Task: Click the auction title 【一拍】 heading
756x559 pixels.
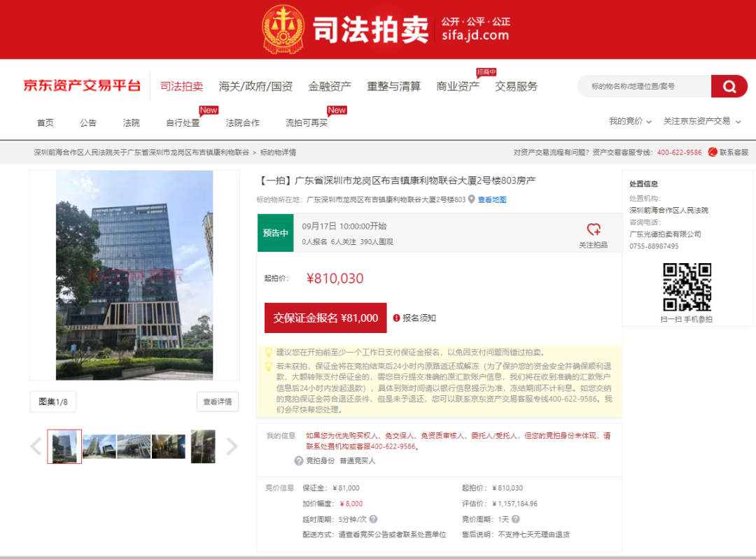Action: pyautogui.click(x=396, y=181)
